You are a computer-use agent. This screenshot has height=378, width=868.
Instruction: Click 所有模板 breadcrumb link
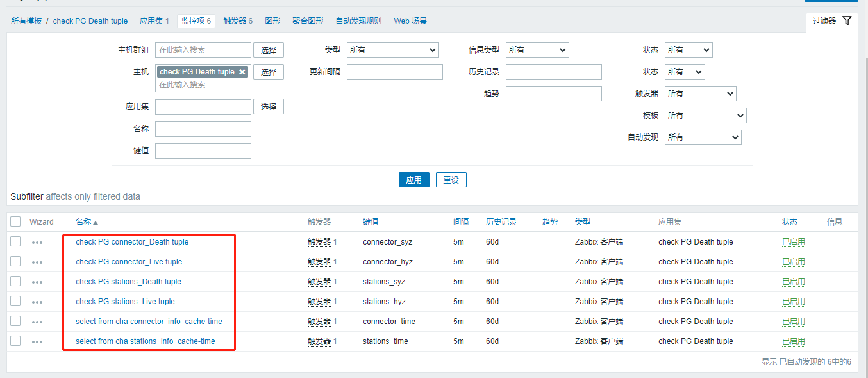tap(26, 21)
